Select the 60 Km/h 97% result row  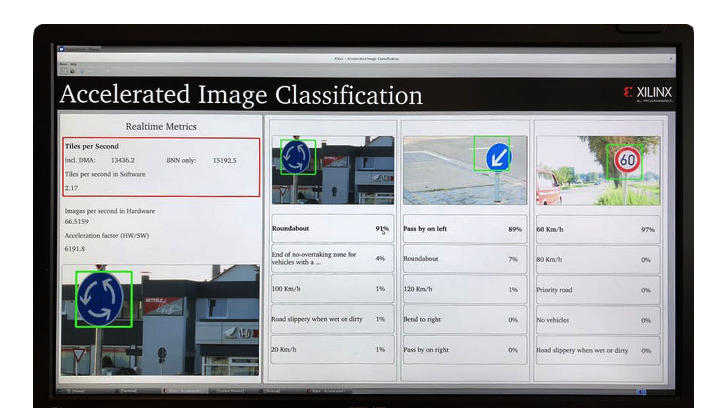tap(598, 229)
